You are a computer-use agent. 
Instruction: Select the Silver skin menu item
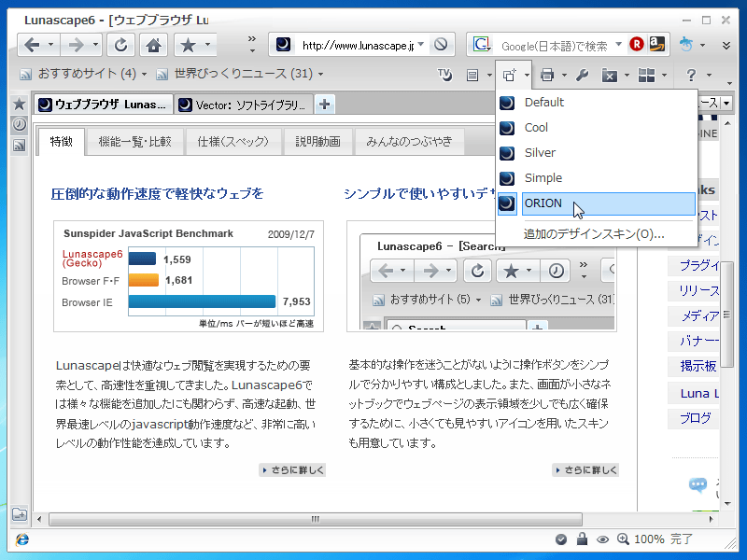pyautogui.click(x=597, y=153)
